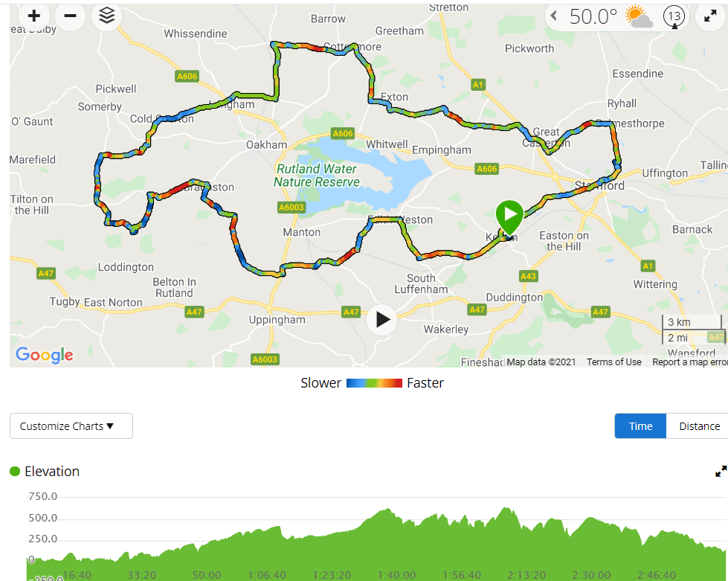Switch chart axis to Time

[640, 426]
